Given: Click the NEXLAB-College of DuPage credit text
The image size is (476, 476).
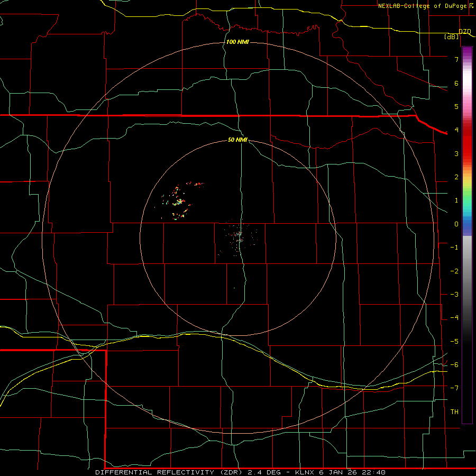Looking at the screenshot, I should click(x=423, y=6).
